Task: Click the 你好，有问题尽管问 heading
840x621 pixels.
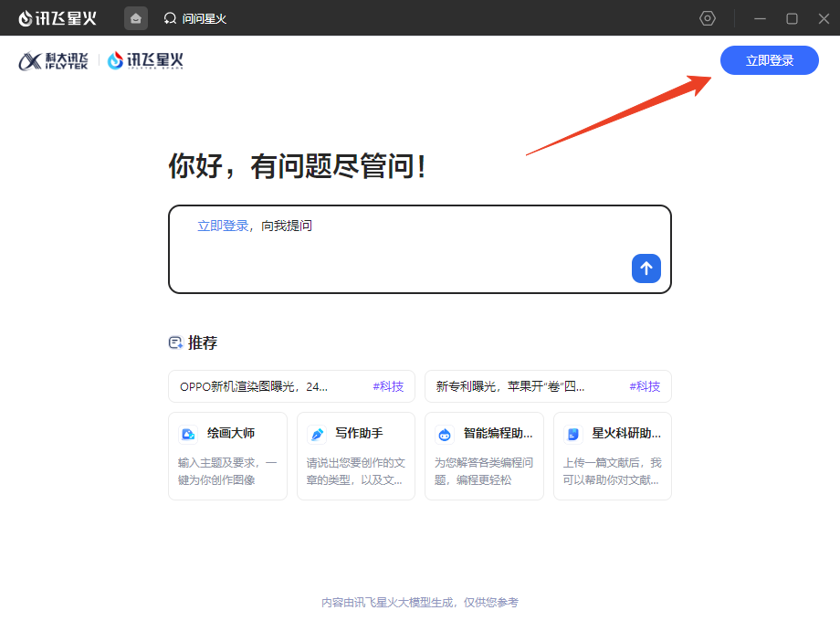Action: click(x=298, y=166)
